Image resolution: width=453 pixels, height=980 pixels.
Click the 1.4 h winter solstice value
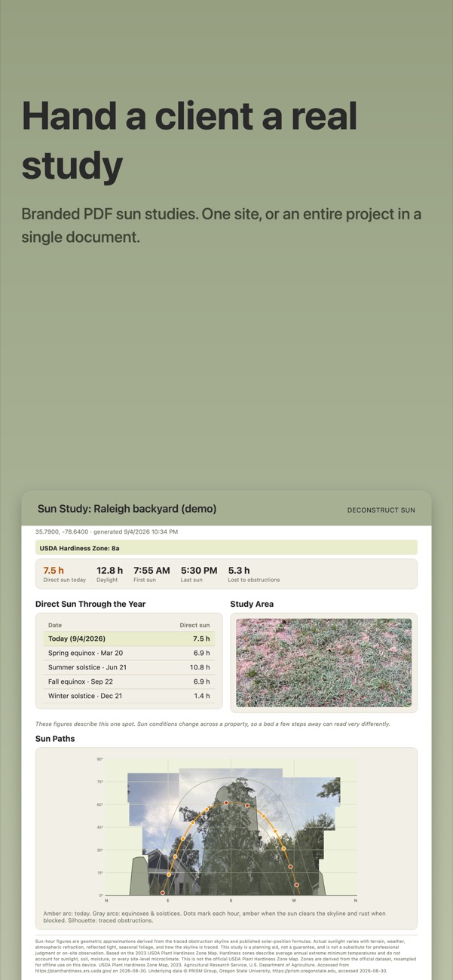tap(202, 696)
